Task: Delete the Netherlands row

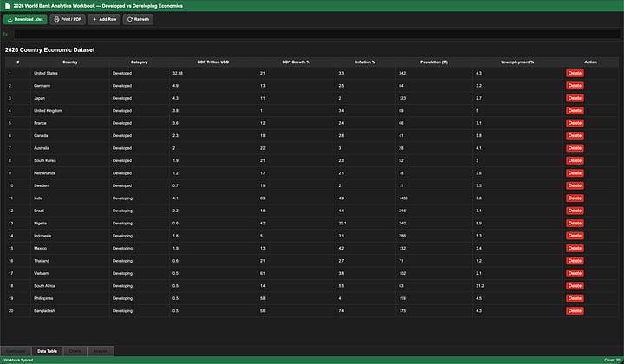Action: (x=575, y=173)
